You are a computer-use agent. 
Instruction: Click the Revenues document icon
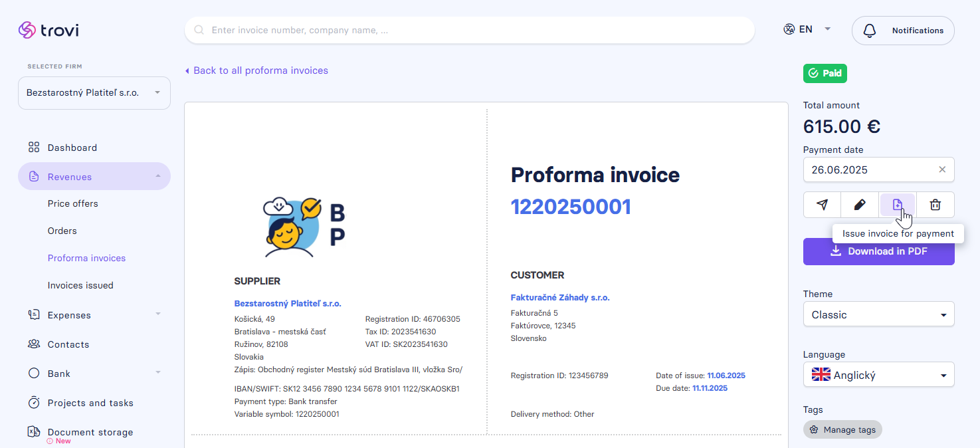34,177
